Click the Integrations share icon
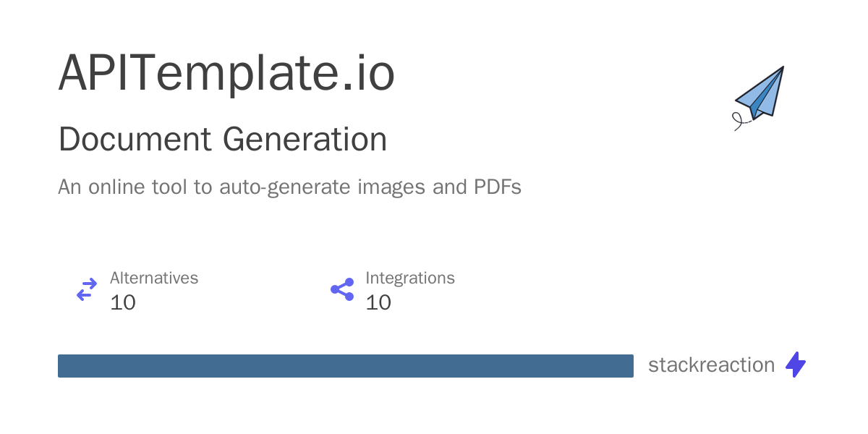Image resolution: width=868 pixels, height=434 pixels. coord(342,290)
